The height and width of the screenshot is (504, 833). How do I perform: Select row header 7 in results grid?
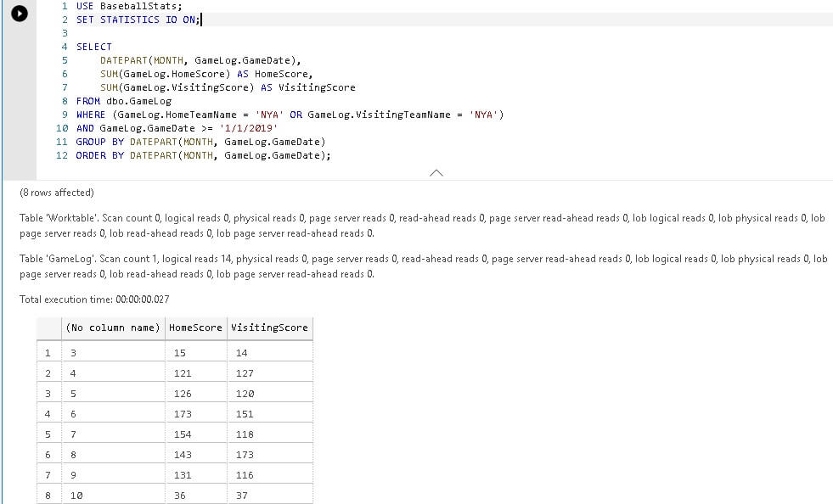coord(48,475)
